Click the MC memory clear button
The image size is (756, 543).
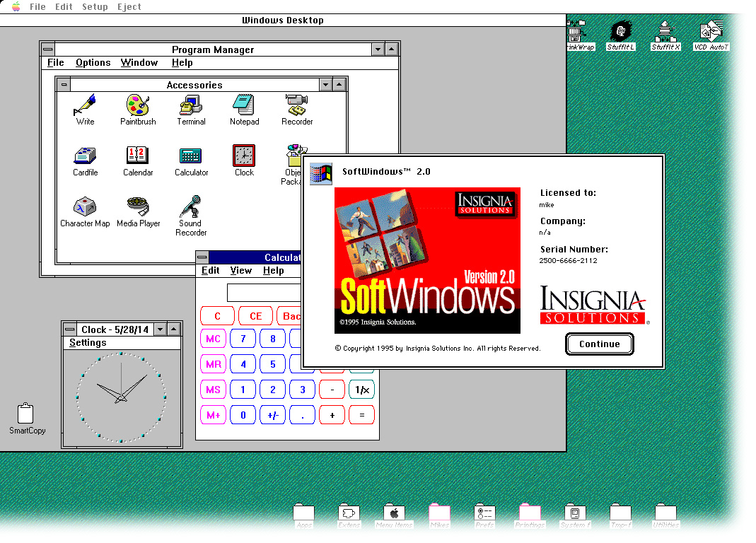tap(213, 339)
